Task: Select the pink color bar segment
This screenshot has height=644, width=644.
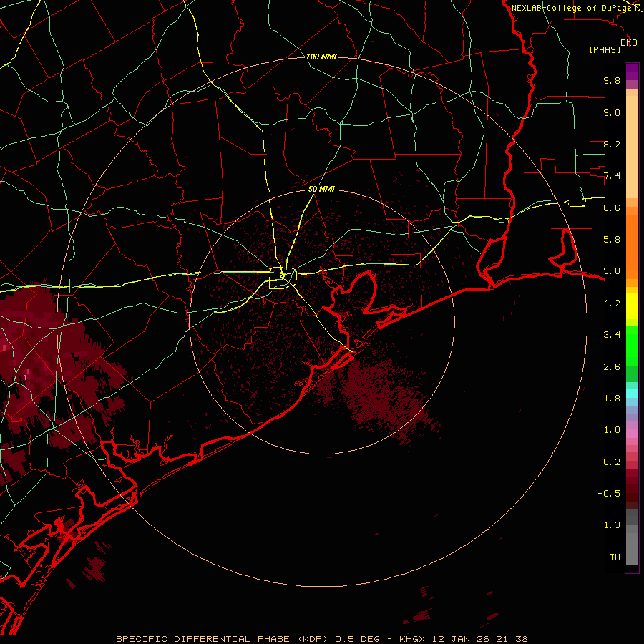Action: pos(632,434)
